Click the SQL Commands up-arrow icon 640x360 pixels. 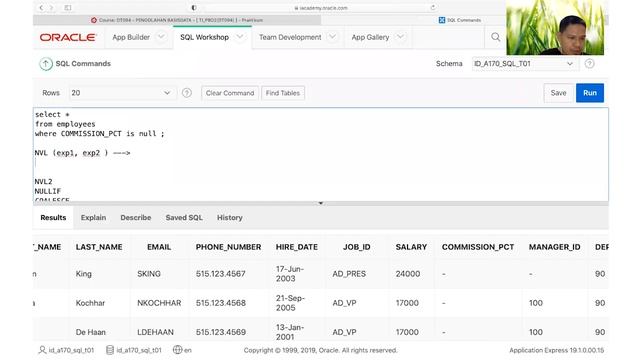click(46, 64)
